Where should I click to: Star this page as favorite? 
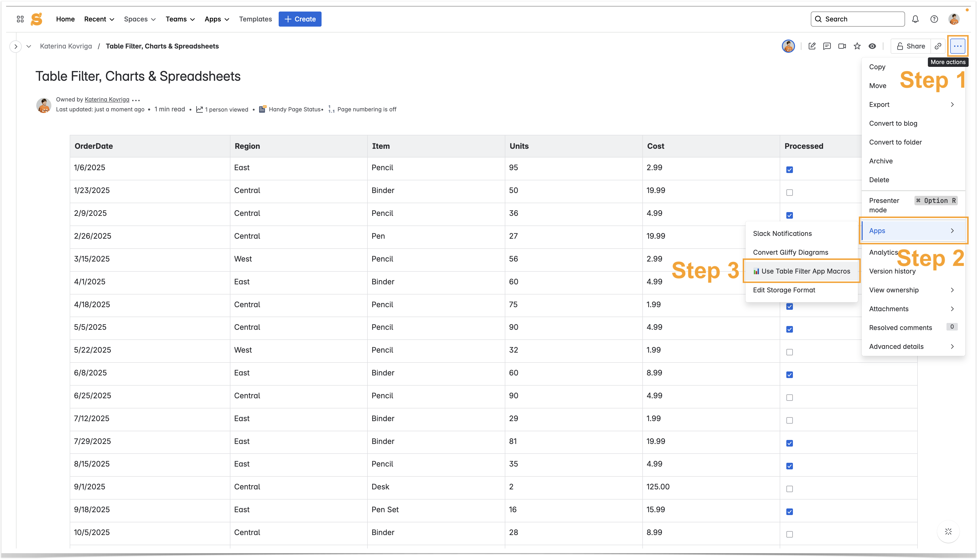tap(857, 46)
